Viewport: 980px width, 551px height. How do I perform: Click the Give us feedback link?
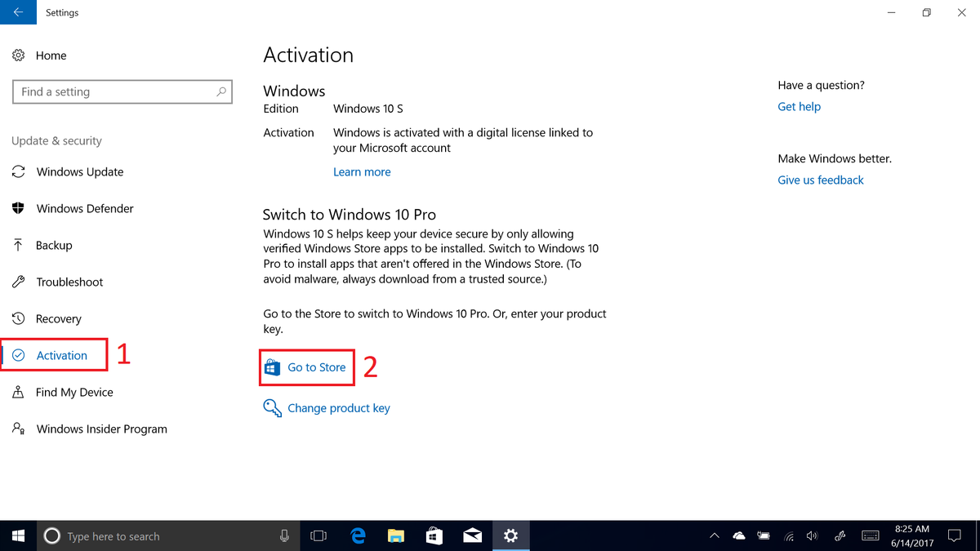coord(820,180)
